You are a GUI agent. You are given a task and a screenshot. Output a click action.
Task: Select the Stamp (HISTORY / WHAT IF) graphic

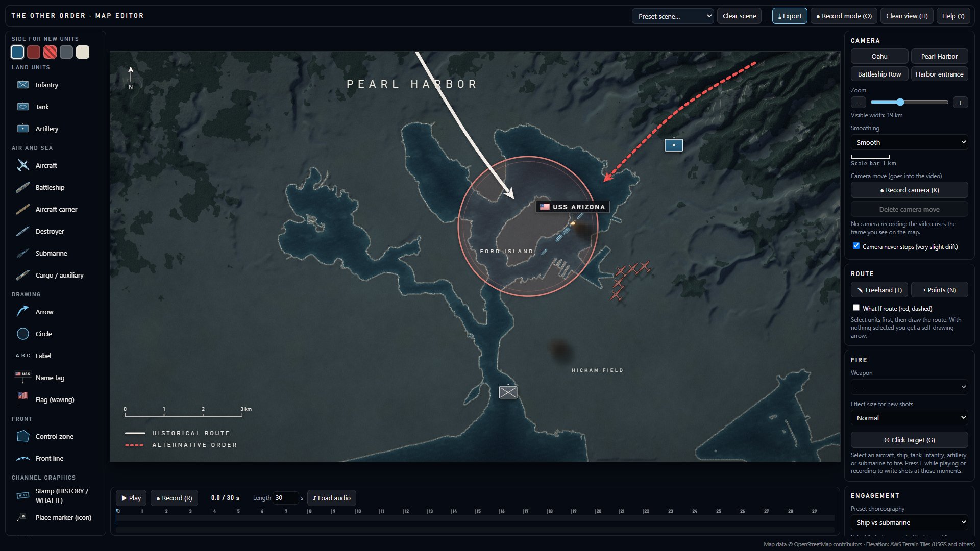(x=56, y=495)
